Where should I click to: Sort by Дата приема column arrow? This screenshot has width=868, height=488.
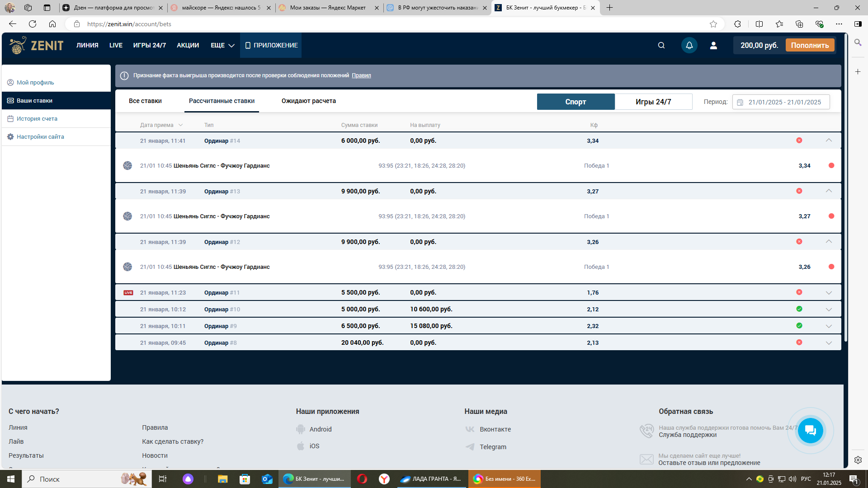(x=181, y=125)
